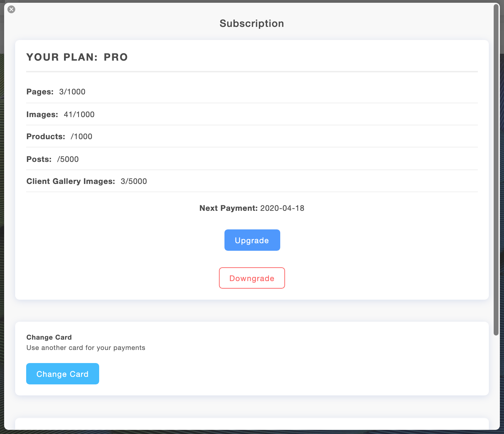The width and height of the screenshot is (504, 434).
Task: Click the next payment date 2020-04-18
Action: (x=282, y=208)
